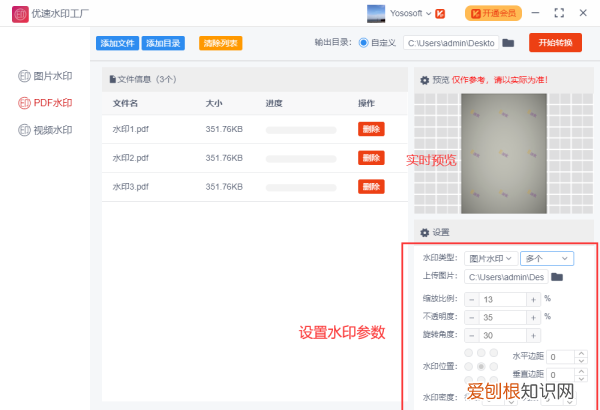This screenshot has width=600, height=410.
Task: Browse output folder via folder icon
Action: 508,43
